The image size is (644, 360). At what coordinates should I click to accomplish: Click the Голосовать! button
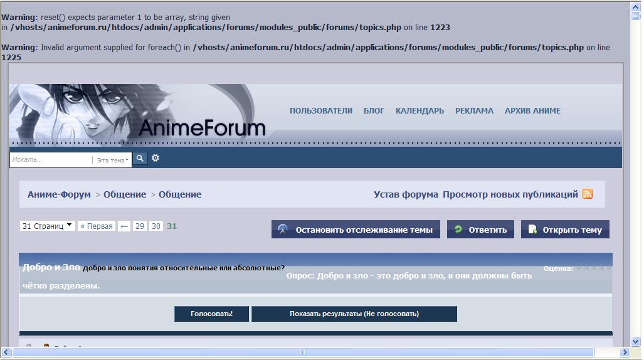[211, 314]
